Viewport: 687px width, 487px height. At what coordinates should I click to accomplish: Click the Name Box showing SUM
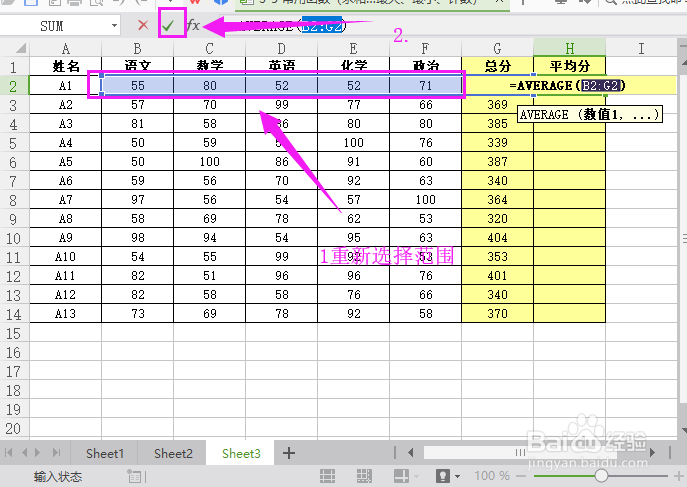[52, 26]
